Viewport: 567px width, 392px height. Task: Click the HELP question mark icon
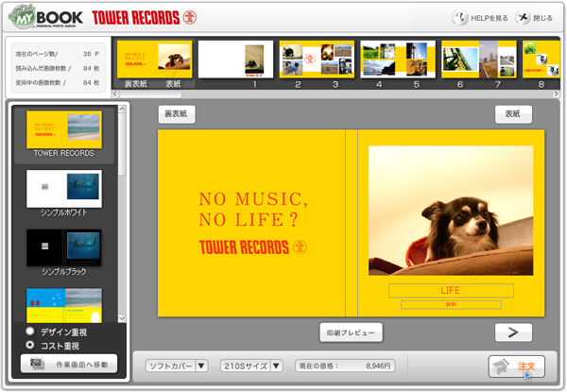tap(460, 17)
